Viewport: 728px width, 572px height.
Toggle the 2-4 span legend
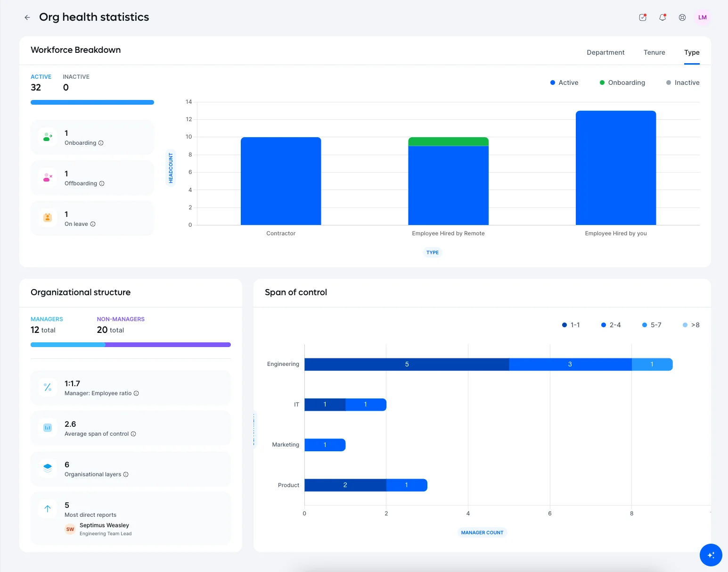tap(611, 325)
